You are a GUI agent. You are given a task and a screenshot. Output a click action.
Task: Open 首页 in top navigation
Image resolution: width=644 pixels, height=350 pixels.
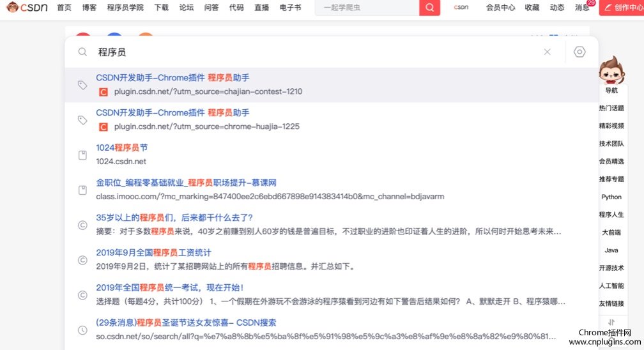pyautogui.click(x=64, y=8)
